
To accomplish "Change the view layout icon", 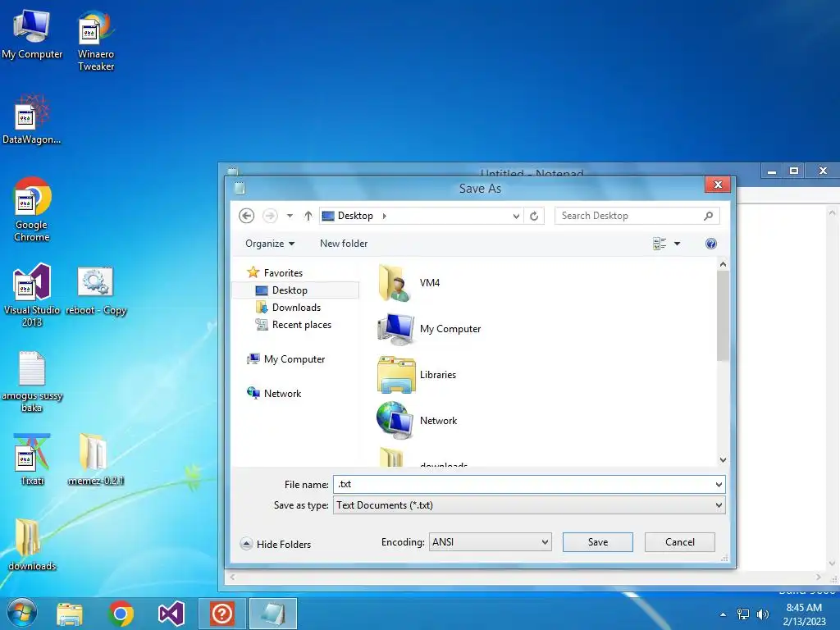I will tap(660, 244).
